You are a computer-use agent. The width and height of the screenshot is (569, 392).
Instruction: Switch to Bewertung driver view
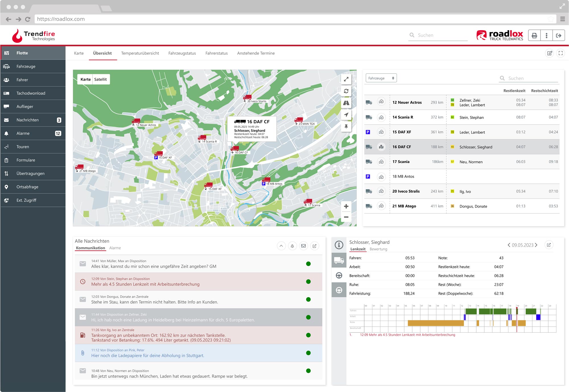[x=378, y=249]
